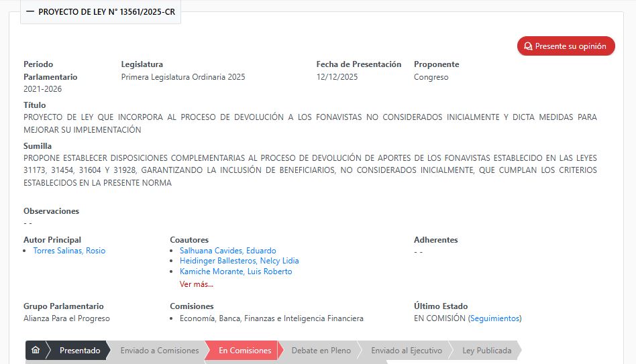Select the Debate en Pleno stage
This screenshot has height=364, width=636.
pyautogui.click(x=321, y=351)
